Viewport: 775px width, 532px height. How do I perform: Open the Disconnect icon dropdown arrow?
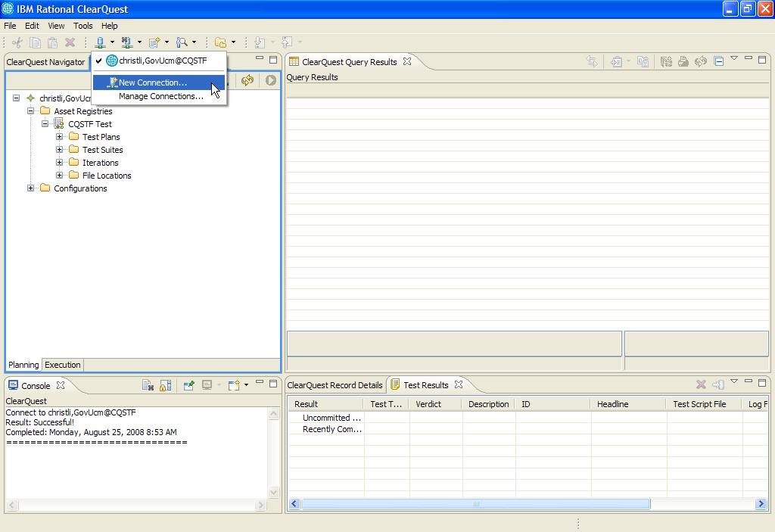[x=139, y=42]
